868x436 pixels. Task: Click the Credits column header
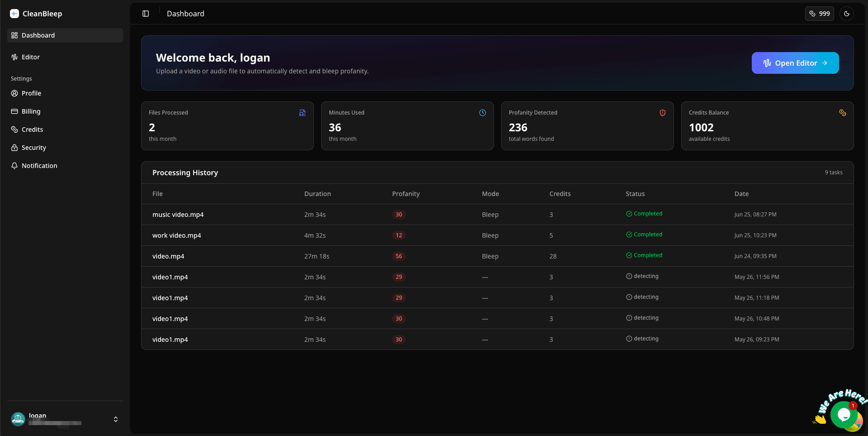560,194
